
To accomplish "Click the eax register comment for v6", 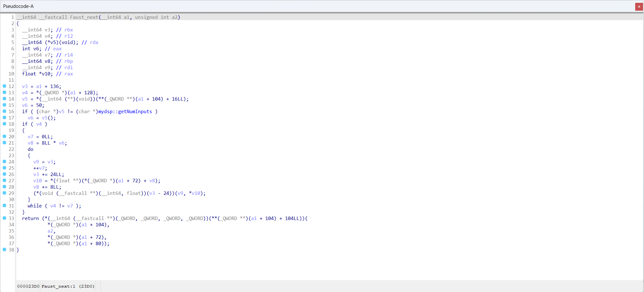I will (x=57, y=49).
